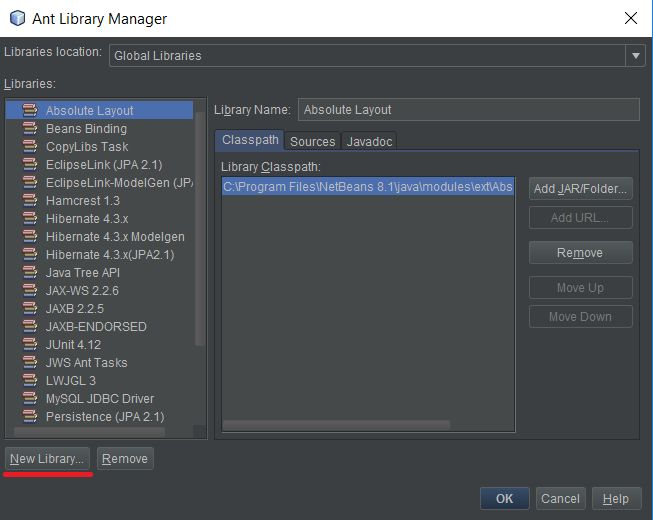Click the JAXB 2.2.5 library icon
The height and width of the screenshot is (520, 653).
pos(30,308)
